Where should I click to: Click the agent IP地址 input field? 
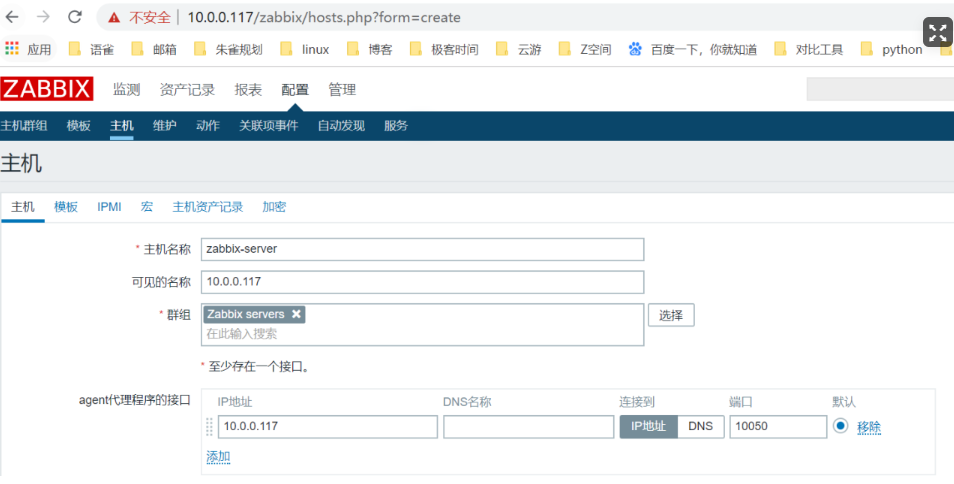[328, 426]
